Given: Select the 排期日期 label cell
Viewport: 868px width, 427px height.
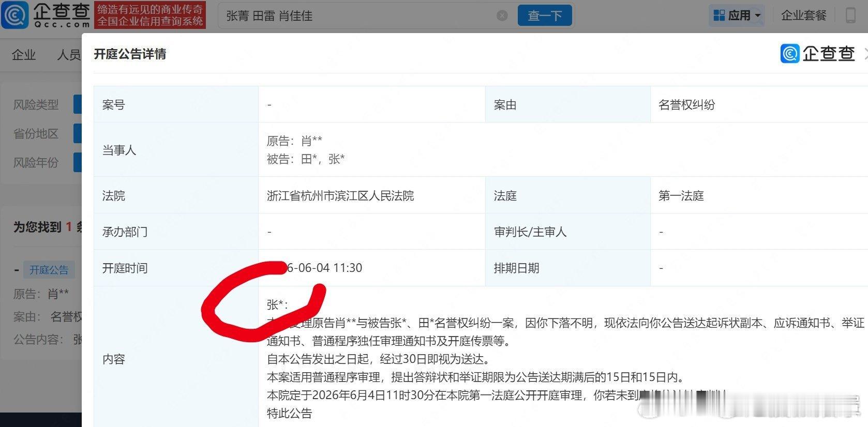Looking at the screenshot, I should [x=567, y=268].
